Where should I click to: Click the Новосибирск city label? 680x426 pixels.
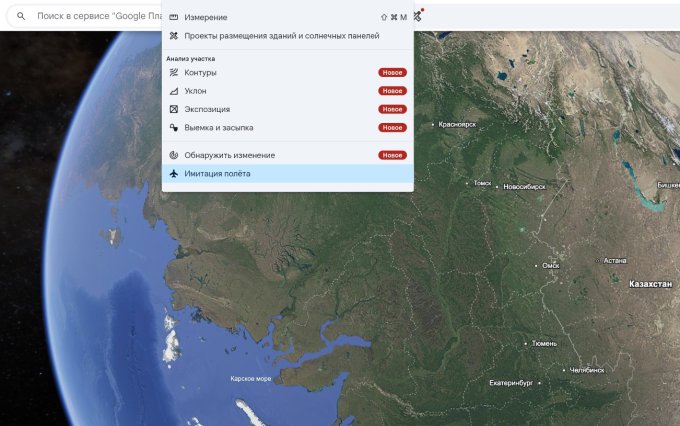524,187
